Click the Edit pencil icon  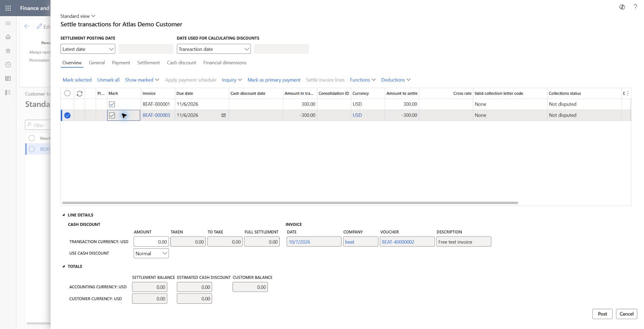click(39, 26)
